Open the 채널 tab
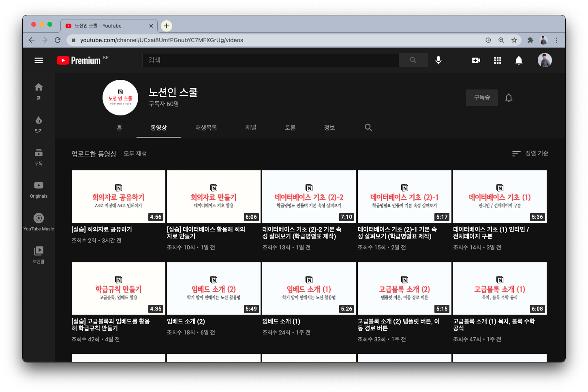588x392 pixels. coord(251,128)
